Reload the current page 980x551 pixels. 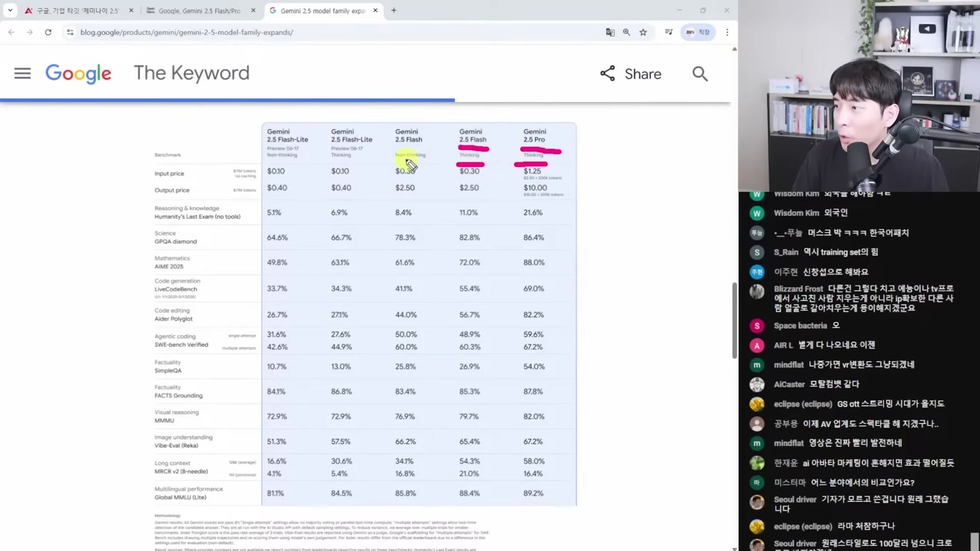point(48,32)
